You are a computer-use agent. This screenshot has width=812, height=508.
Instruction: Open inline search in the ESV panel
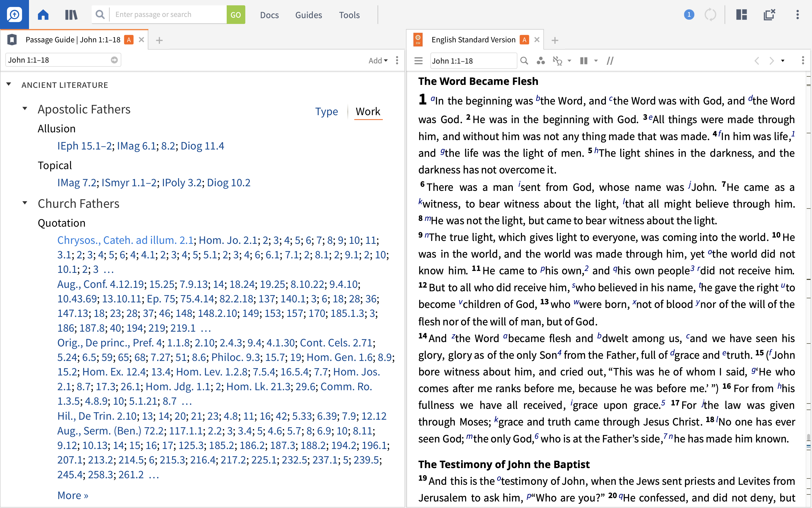(x=524, y=61)
